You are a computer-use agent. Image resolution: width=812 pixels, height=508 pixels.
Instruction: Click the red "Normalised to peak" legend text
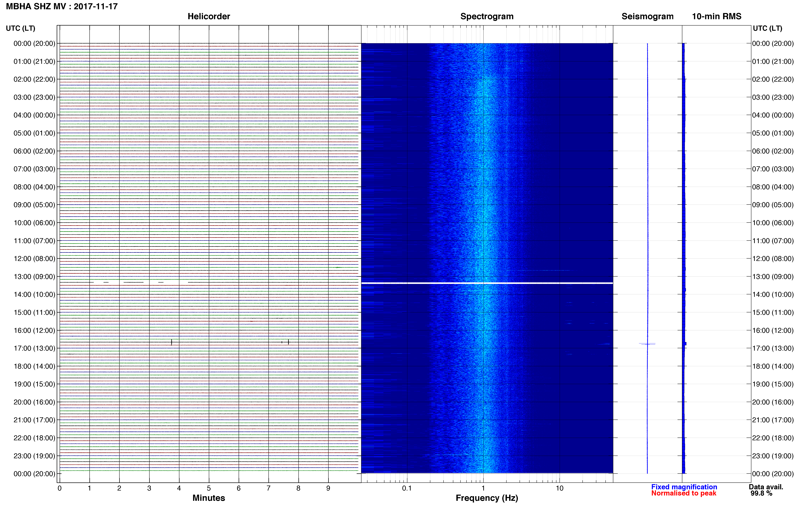[x=684, y=493]
